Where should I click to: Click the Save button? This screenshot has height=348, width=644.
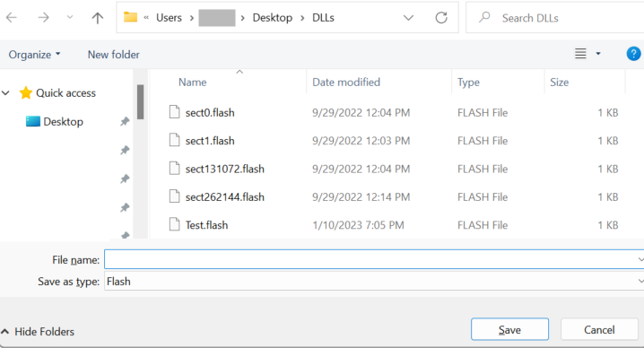click(509, 329)
